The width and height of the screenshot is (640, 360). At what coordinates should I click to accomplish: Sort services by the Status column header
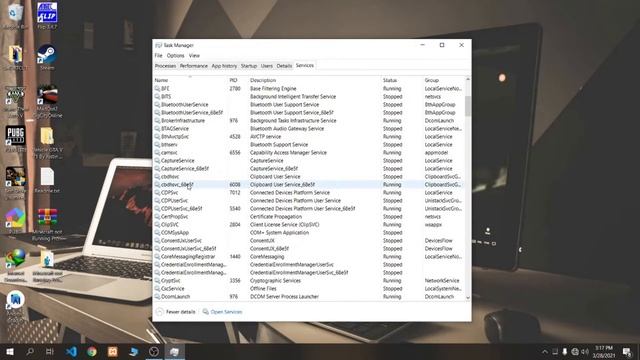402,80
